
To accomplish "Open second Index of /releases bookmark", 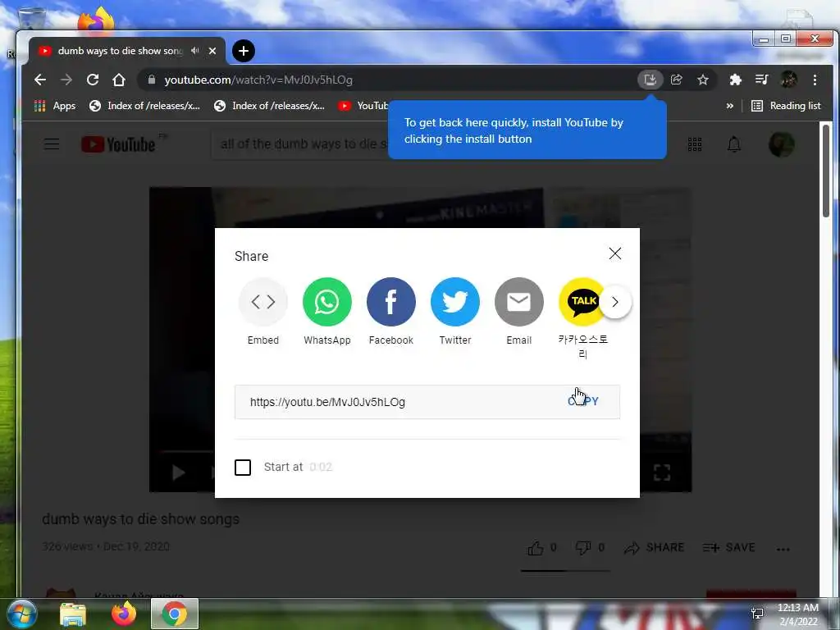I will click(x=269, y=106).
